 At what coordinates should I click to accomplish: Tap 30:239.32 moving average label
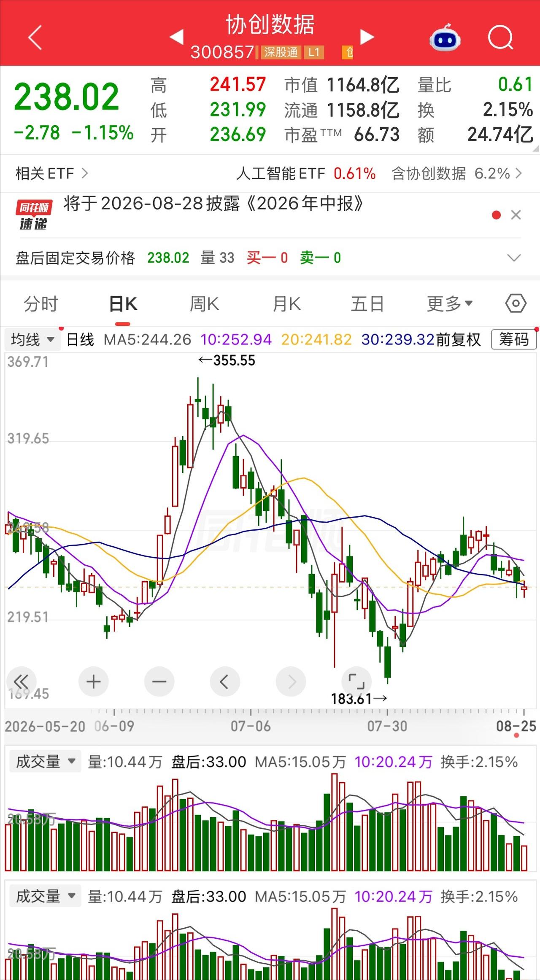398,339
